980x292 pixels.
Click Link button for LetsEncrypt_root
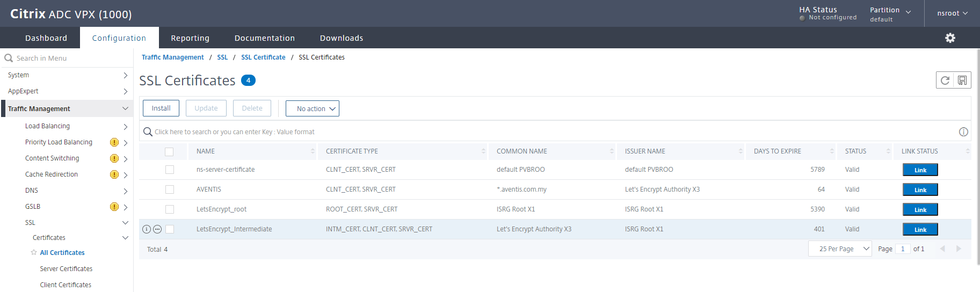(x=920, y=210)
